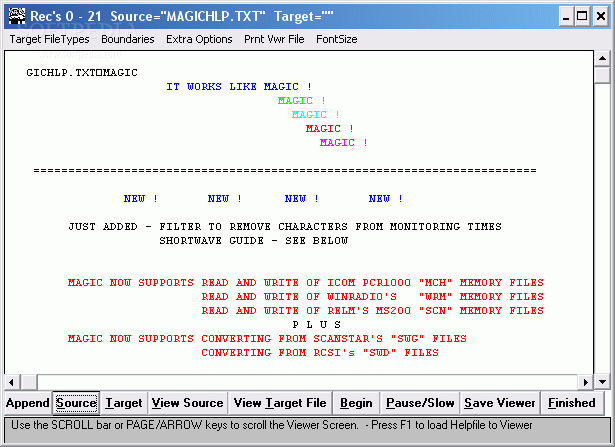The image size is (615, 447).
Task: Click the vertical scrollbar thumb
Action: tap(602, 74)
